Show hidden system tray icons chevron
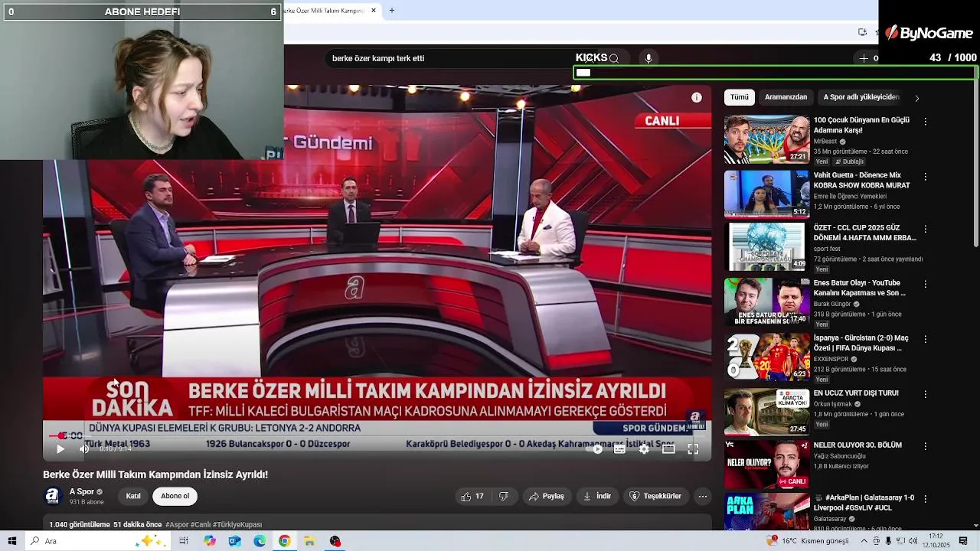This screenshot has width=980, height=551. point(864,541)
